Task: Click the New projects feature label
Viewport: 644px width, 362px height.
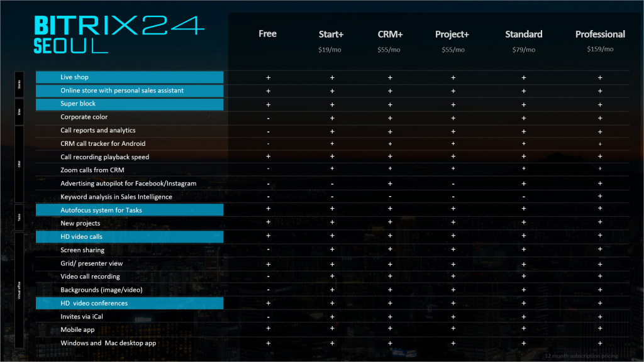Action: [80, 223]
